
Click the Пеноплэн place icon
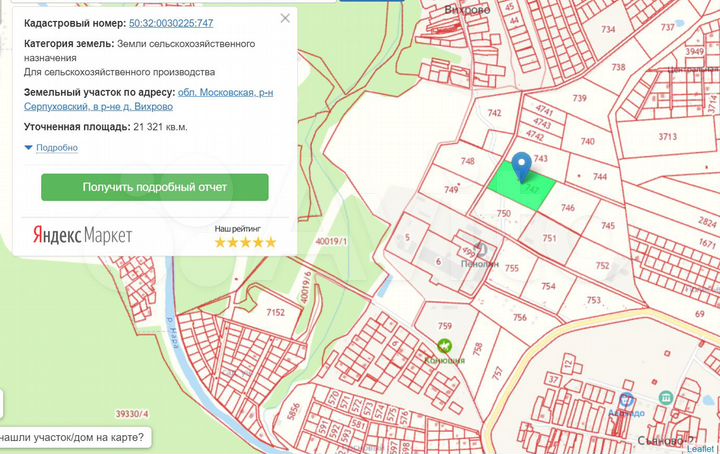pos(482,247)
